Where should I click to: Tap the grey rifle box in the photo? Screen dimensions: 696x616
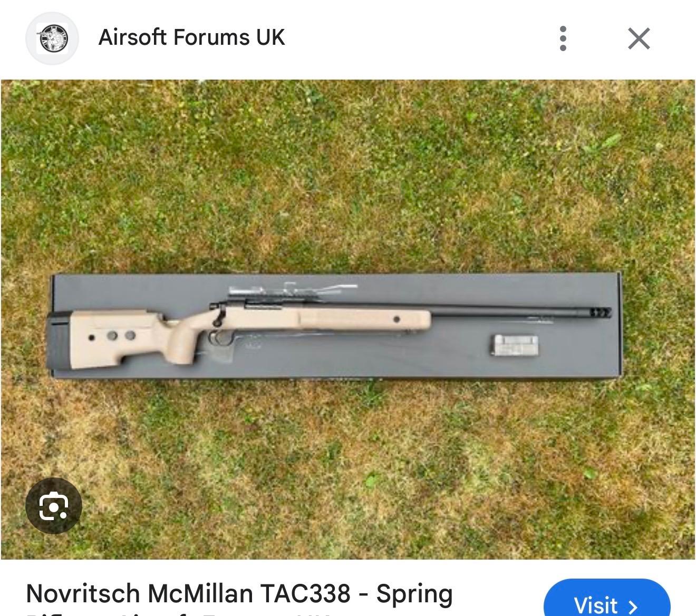(336, 325)
